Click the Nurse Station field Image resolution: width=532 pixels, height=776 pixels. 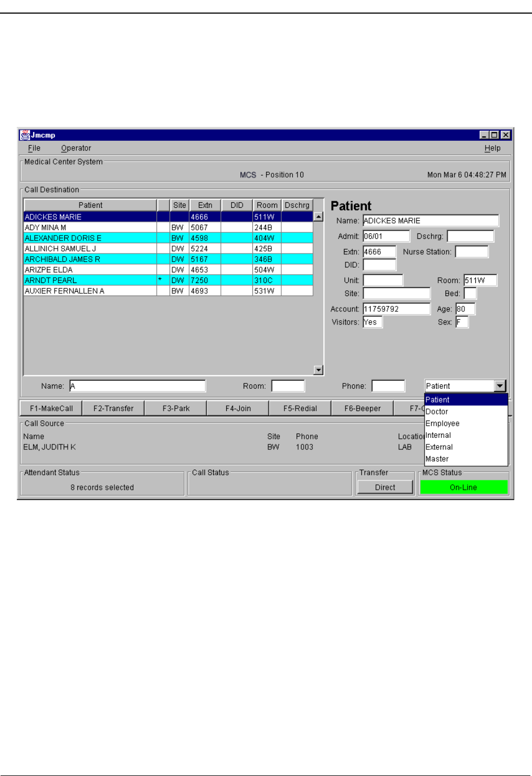[x=471, y=251]
